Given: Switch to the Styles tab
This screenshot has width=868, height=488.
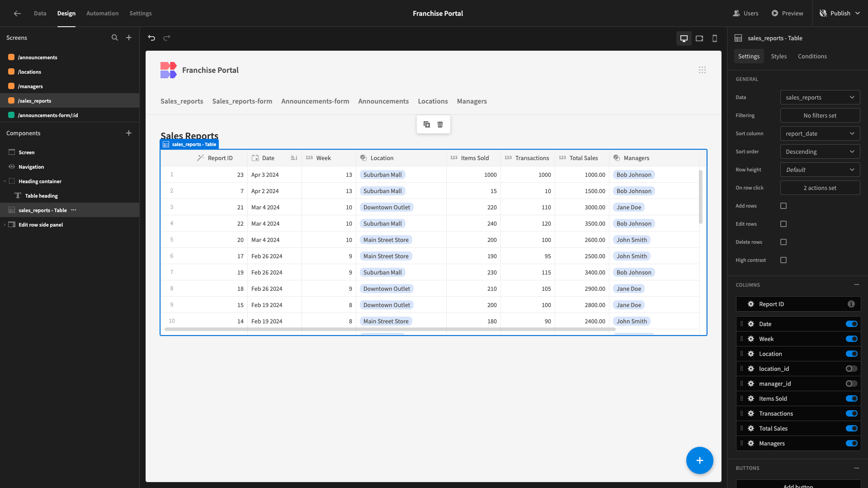Looking at the screenshot, I should pos(778,56).
